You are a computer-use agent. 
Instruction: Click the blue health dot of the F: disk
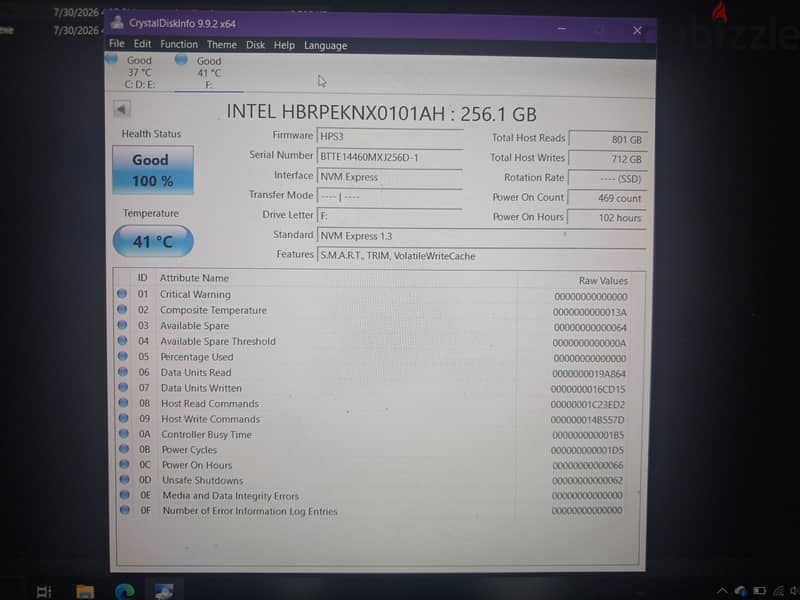(181, 60)
